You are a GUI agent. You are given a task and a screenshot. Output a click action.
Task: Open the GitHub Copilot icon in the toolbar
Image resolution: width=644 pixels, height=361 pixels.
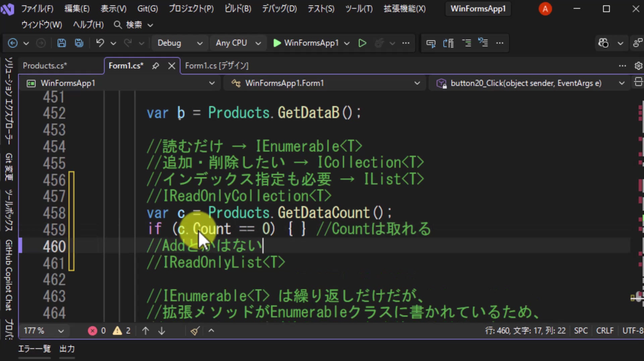click(x=603, y=43)
